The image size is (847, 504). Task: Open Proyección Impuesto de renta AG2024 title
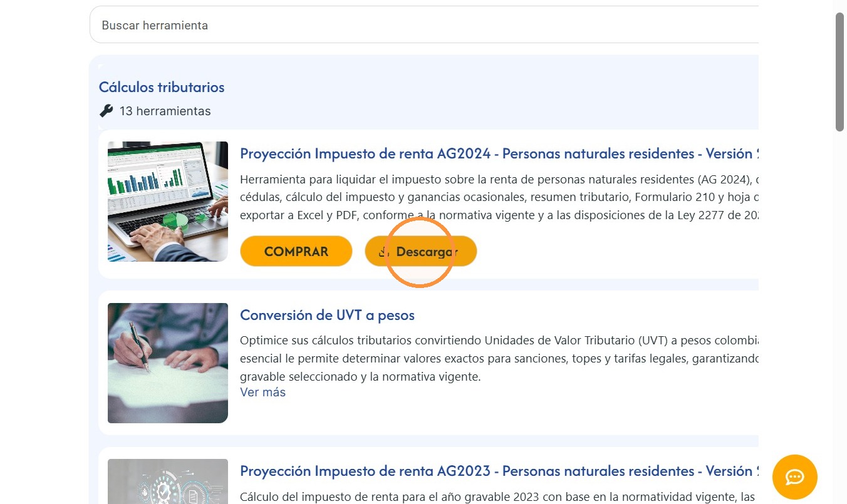pyautogui.click(x=499, y=153)
